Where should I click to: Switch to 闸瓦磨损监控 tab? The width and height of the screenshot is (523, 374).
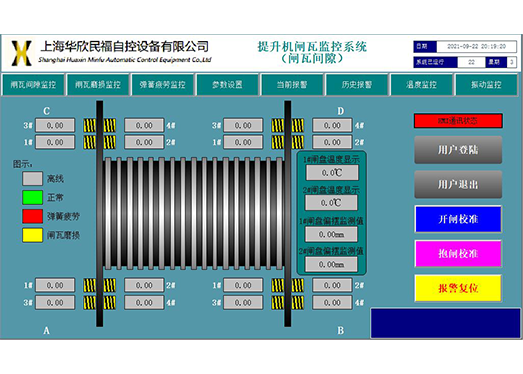pos(97,85)
